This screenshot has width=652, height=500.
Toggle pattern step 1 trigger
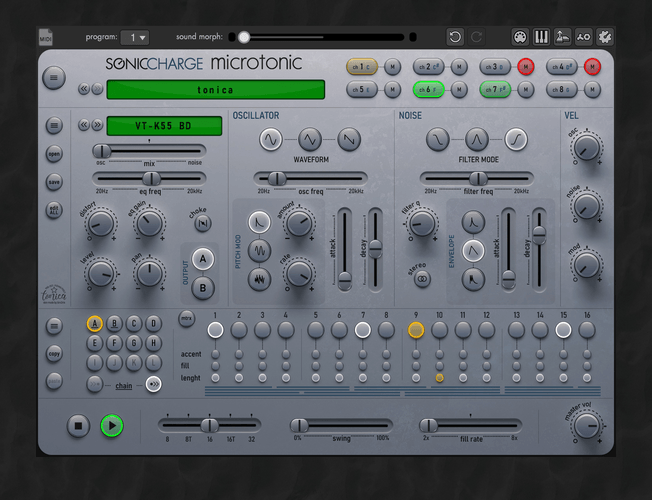coord(215,330)
